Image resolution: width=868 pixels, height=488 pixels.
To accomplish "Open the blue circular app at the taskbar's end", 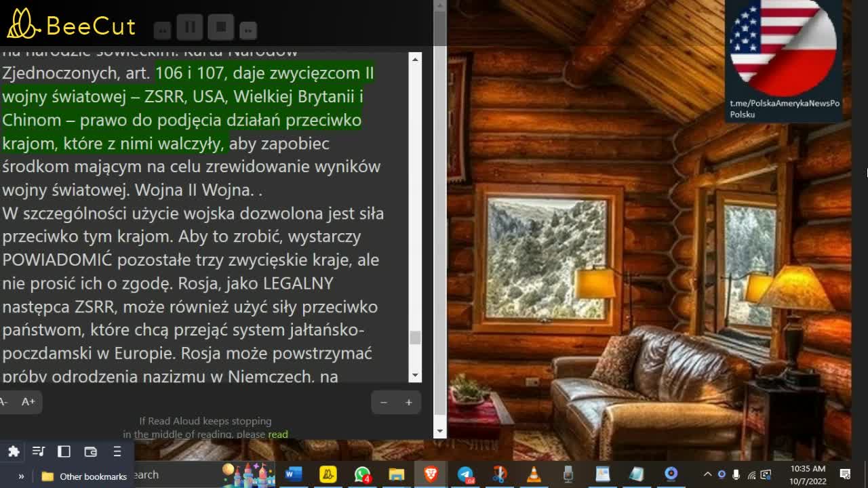I will pos(671,474).
